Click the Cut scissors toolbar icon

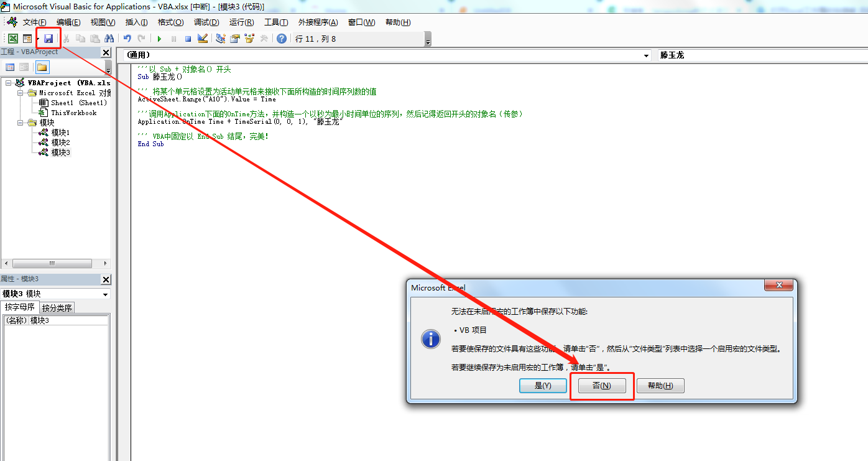(x=67, y=39)
